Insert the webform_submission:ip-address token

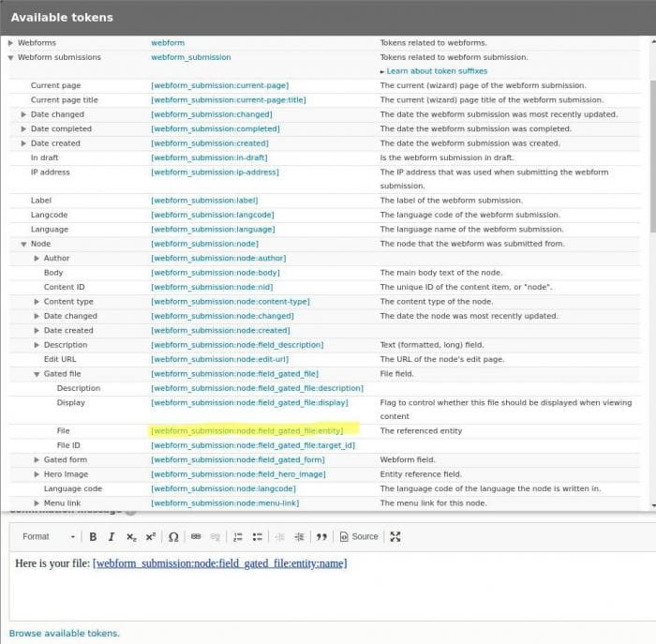tap(215, 172)
